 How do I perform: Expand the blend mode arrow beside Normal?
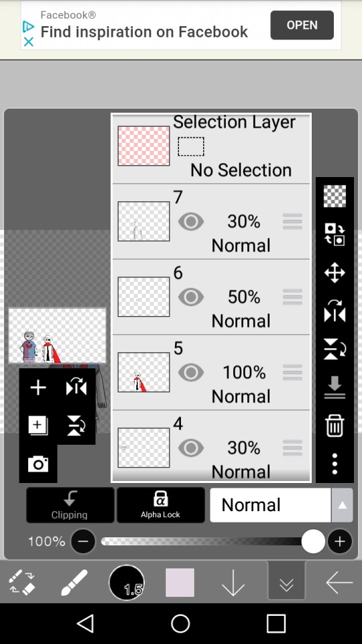coord(342,505)
